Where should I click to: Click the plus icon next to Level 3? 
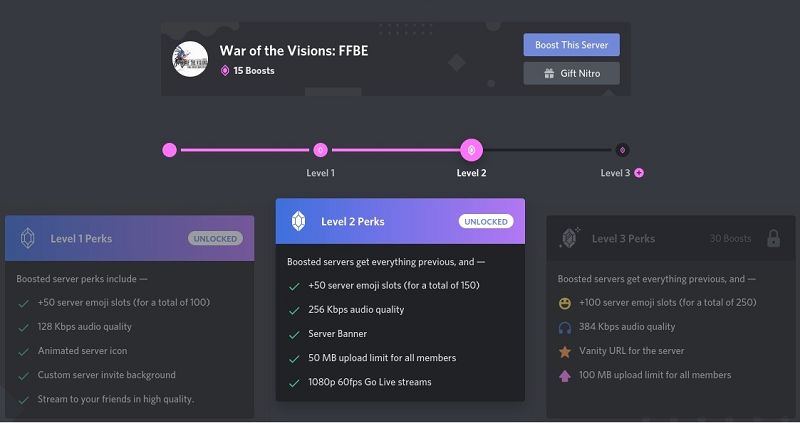(639, 173)
